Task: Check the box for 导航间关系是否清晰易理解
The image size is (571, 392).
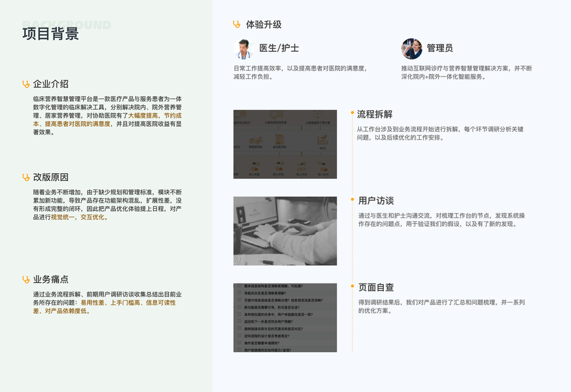Action: click(239, 293)
